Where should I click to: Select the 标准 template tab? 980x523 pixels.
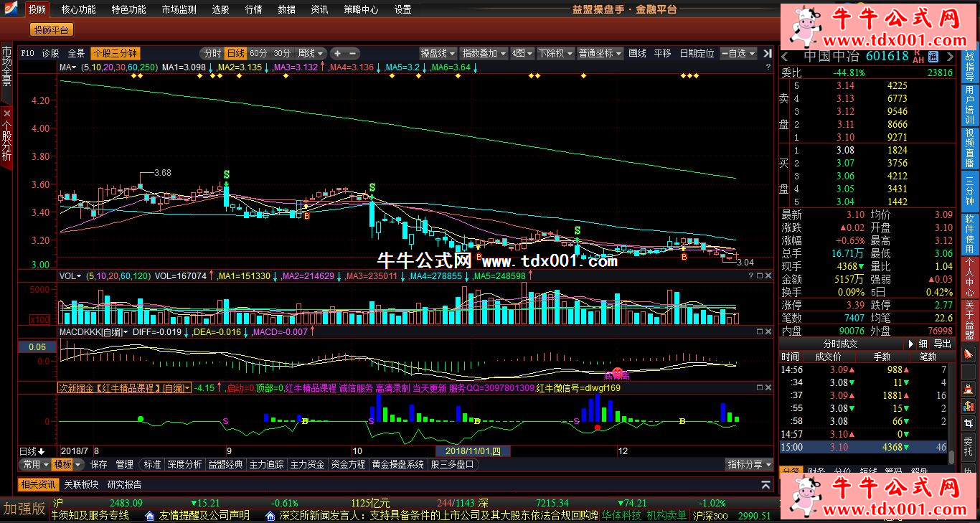point(152,465)
